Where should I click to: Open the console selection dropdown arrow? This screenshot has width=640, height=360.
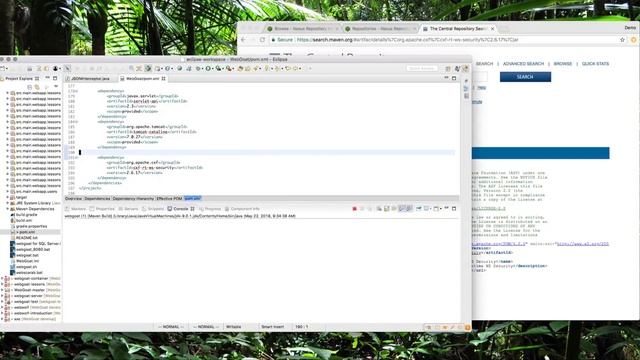430,209
